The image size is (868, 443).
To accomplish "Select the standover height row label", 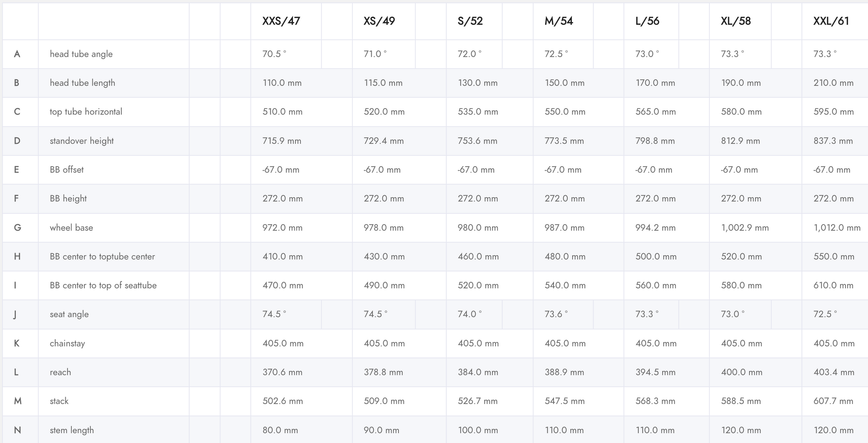I will coord(82,141).
